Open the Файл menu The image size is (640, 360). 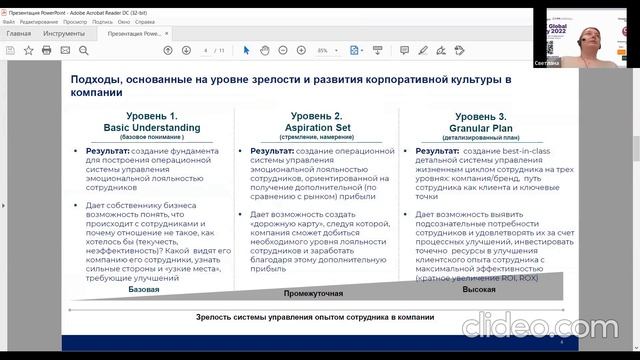pyautogui.click(x=9, y=22)
